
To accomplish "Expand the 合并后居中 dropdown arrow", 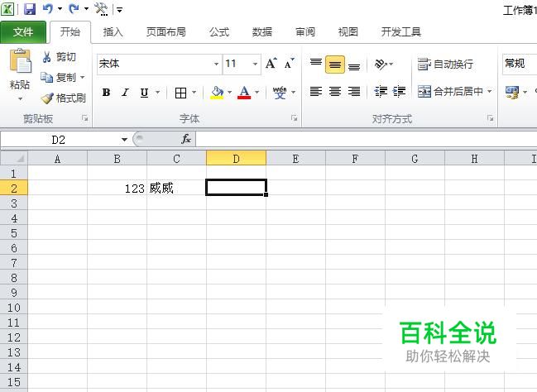I will pos(489,92).
